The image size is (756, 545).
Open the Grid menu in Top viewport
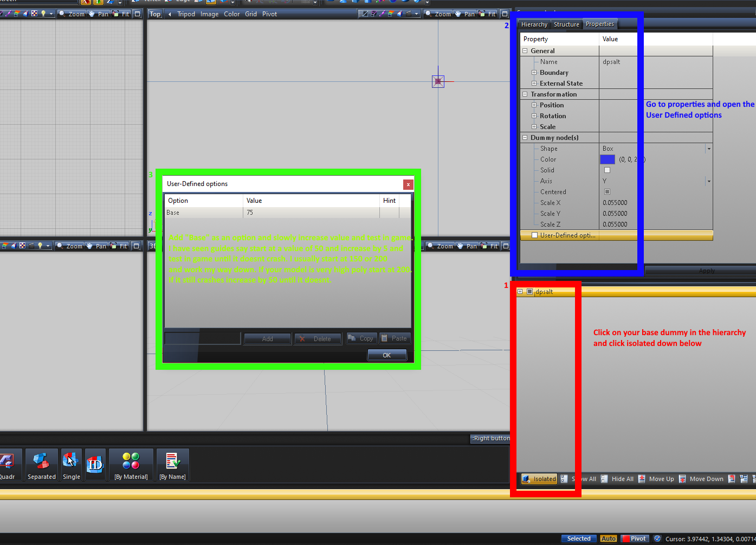pyautogui.click(x=251, y=14)
